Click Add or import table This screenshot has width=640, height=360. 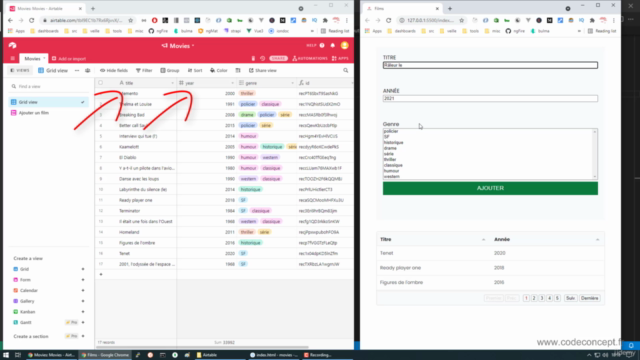[69, 58]
